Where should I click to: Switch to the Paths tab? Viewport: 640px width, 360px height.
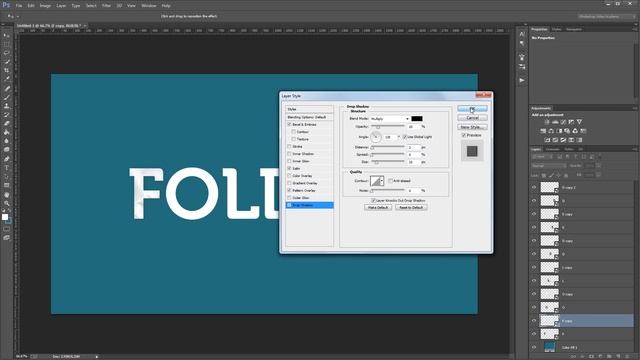click(569, 149)
